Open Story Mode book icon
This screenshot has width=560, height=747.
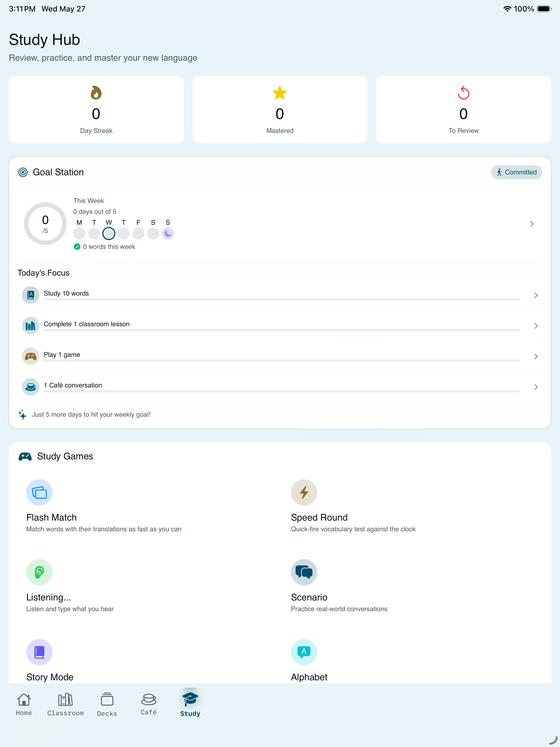click(39, 652)
